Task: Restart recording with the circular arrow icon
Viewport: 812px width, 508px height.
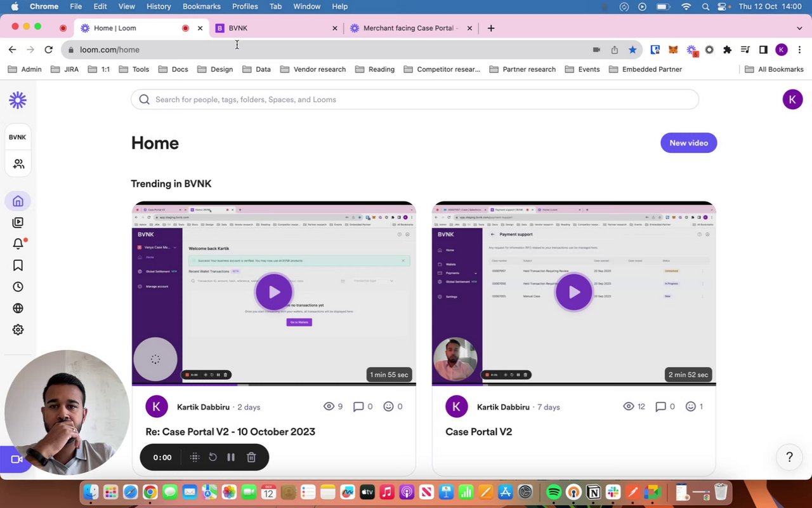Action: click(x=213, y=457)
